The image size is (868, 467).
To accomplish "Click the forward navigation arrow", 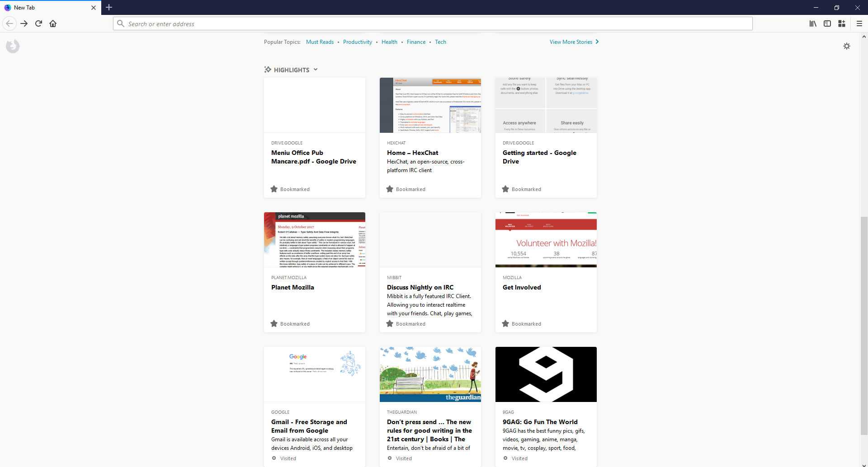I will [24, 23].
